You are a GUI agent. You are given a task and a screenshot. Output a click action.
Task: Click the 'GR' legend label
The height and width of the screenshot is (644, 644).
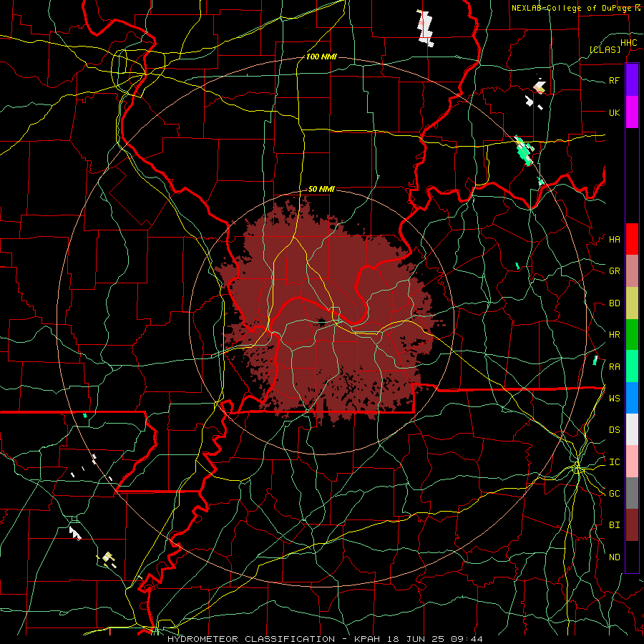(x=614, y=271)
